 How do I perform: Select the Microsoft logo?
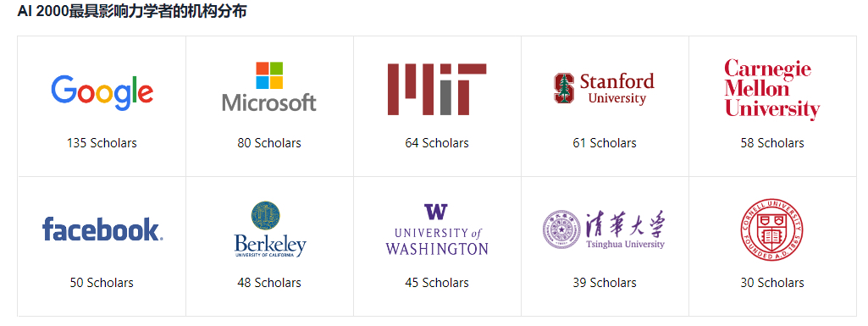coord(269,87)
